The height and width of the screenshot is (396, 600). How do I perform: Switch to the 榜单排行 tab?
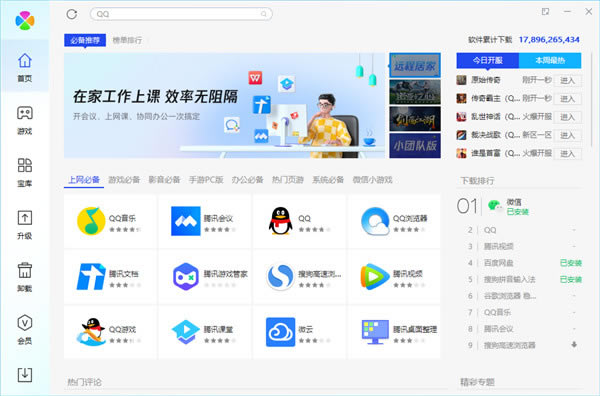(x=127, y=40)
